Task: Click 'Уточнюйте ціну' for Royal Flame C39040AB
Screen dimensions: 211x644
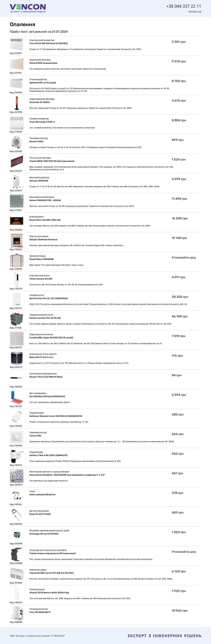Action: [x=184, y=257]
